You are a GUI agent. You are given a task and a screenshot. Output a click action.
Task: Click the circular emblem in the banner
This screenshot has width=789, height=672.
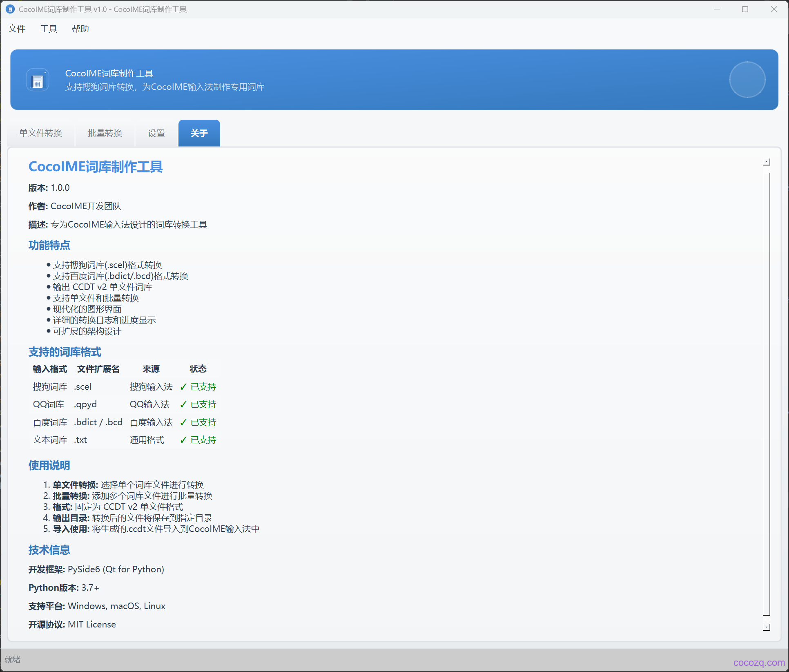click(x=747, y=80)
